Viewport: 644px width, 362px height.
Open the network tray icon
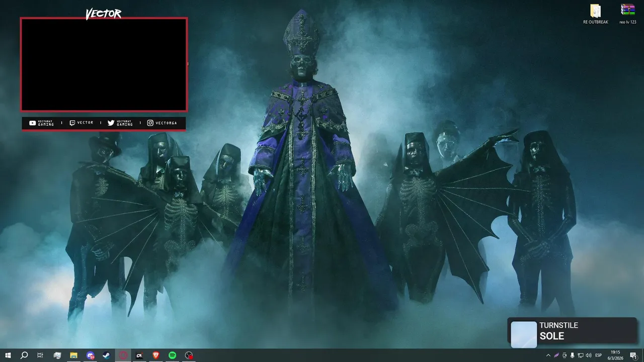point(581,355)
